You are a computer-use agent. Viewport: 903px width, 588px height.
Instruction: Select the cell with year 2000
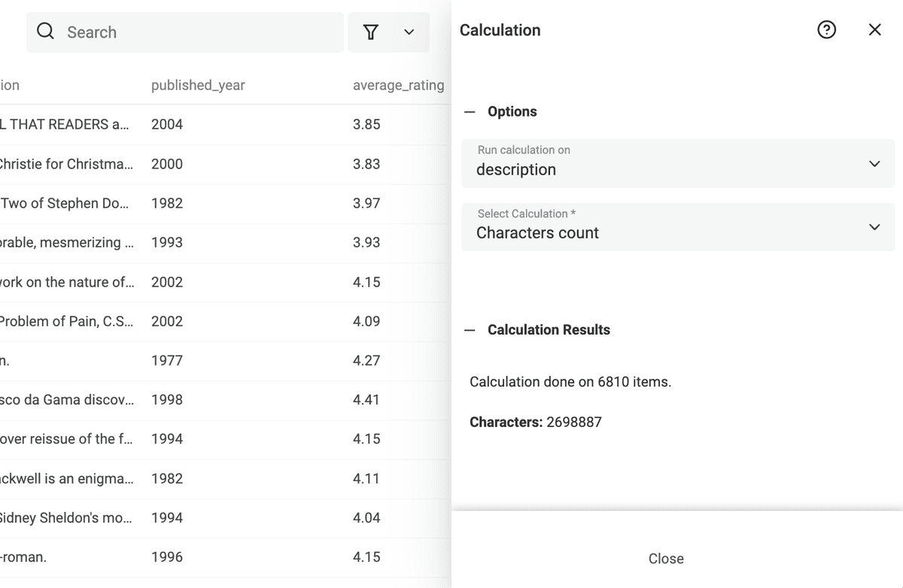[167, 164]
